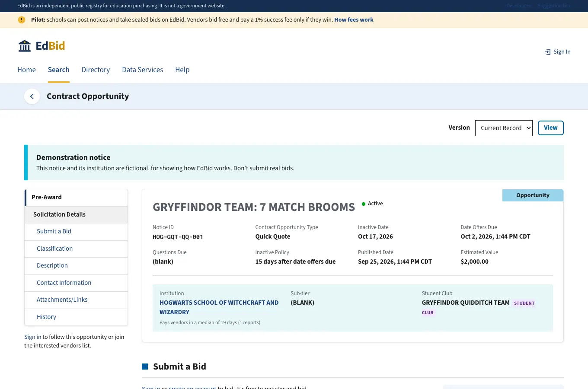Jump to Contact Information from sidebar
This screenshot has width=588, height=389.
tap(76, 283)
